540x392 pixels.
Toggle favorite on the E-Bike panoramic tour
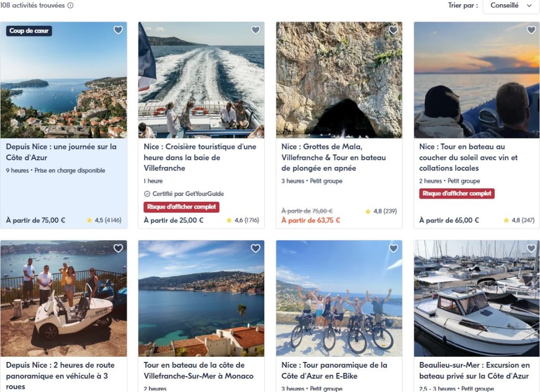tap(392, 248)
